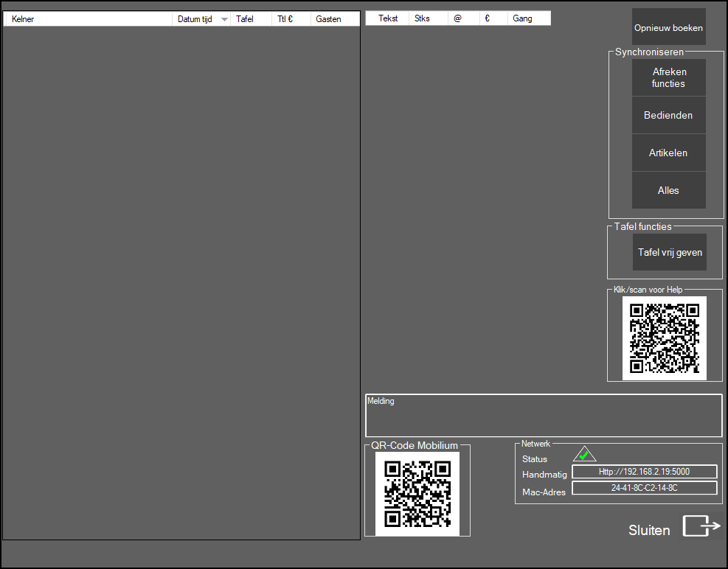Synchronize Bedienden

[668, 115]
